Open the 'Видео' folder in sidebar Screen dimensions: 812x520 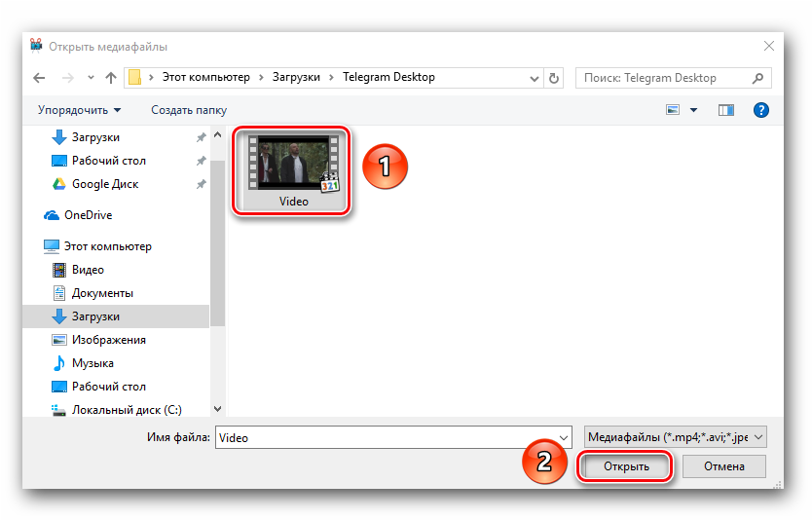(x=88, y=270)
